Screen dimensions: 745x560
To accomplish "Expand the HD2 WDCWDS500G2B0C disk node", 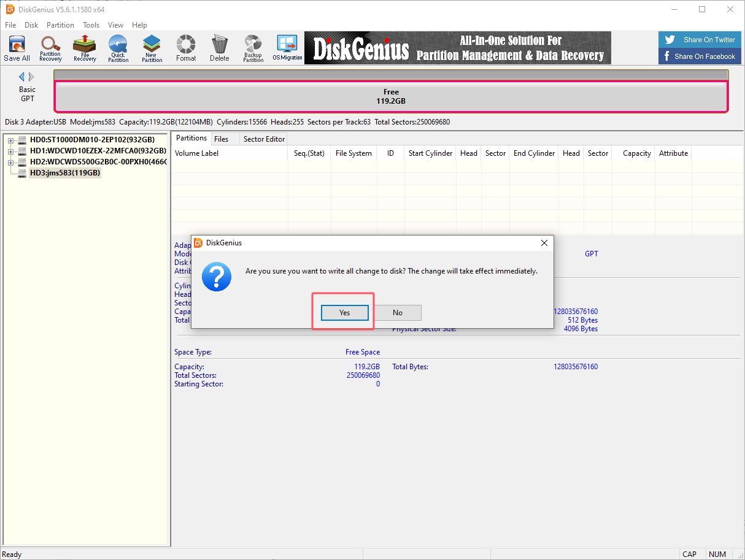I will tap(10, 163).
